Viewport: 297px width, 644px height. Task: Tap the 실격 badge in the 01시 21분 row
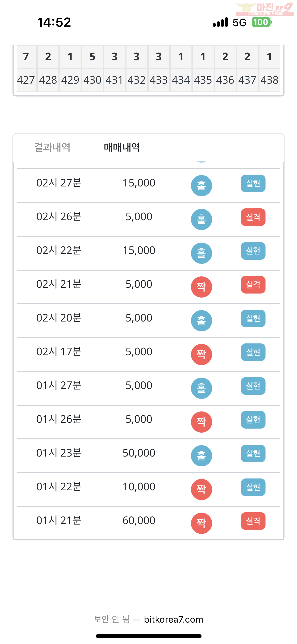tap(253, 521)
